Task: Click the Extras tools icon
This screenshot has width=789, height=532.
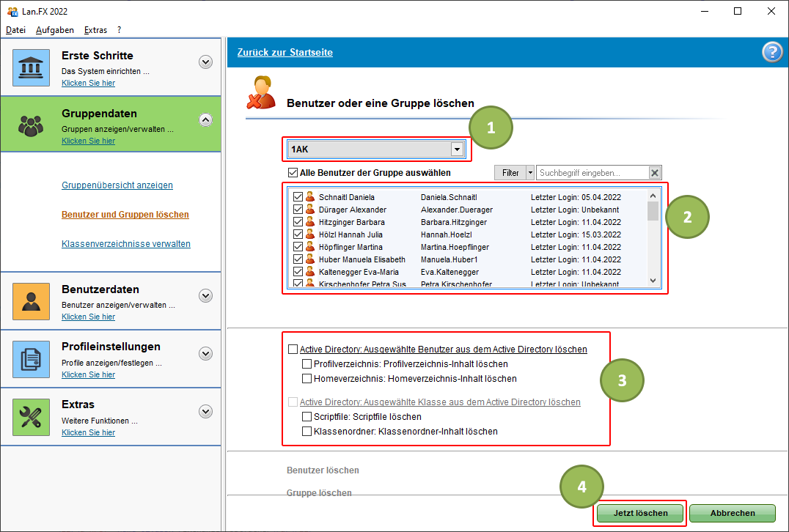Action: pos(32,417)
